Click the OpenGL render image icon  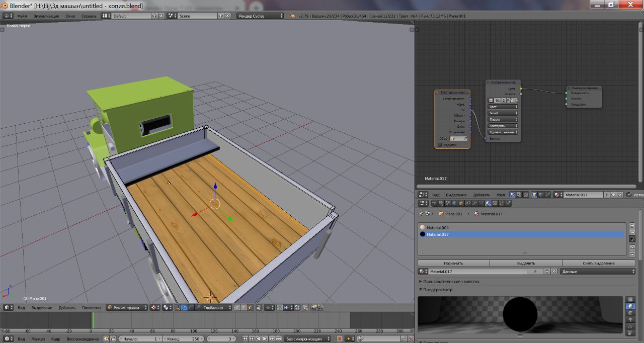tap(314, 308)
